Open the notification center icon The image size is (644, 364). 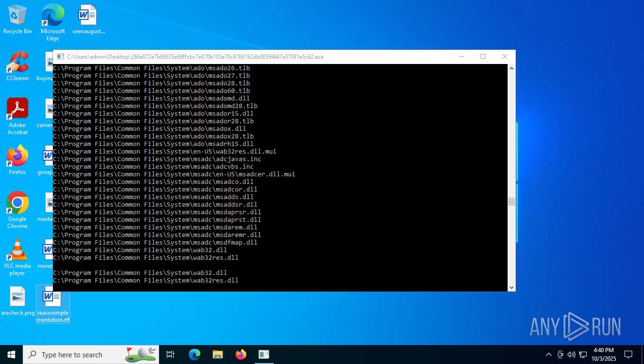[x=628, y=355]
